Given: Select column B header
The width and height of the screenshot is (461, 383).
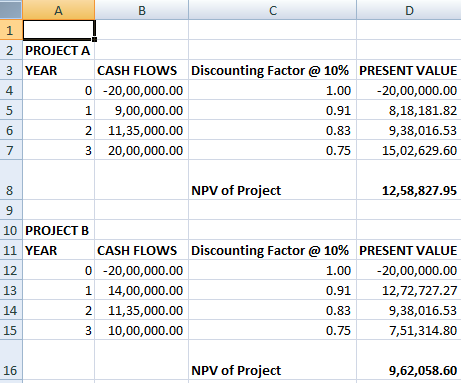Looking at the screenshot, I should 142,10.
